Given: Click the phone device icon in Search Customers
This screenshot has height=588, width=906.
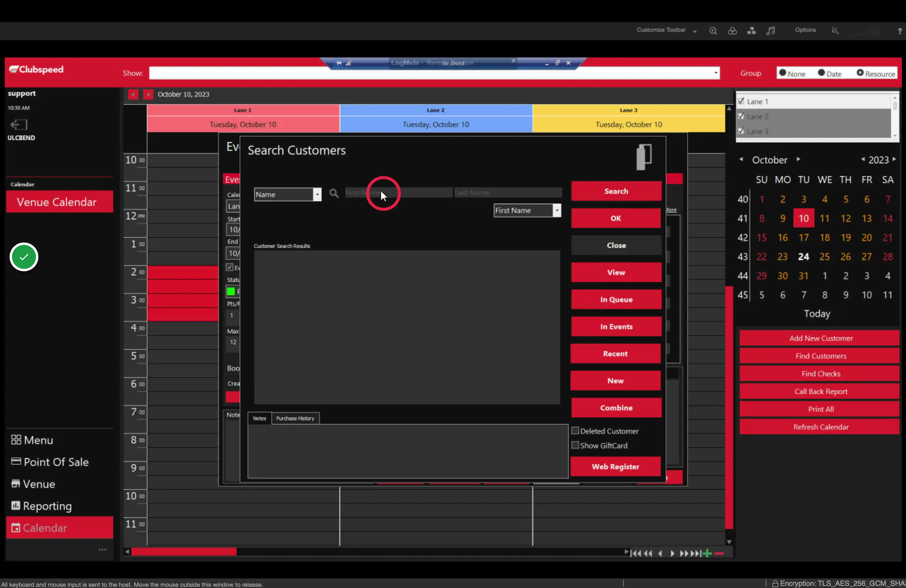Looking at the screenshot, I should [x=644, y=157].
